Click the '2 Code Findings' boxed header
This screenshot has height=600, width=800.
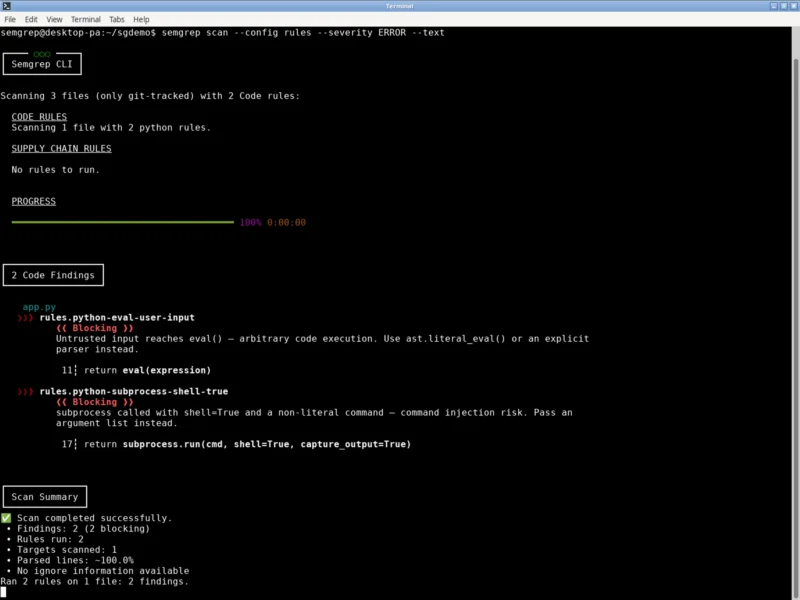click(53, 275)
